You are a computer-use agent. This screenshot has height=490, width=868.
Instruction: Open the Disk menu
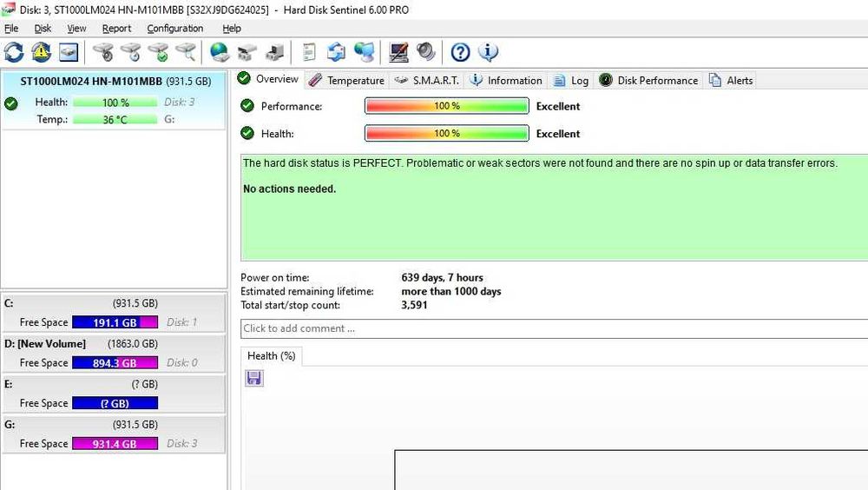[x=43, y=29]
